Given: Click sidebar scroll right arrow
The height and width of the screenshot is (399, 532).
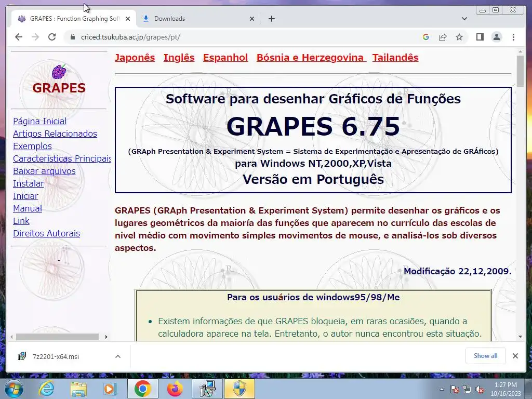Looking at the screenshot, I should 106,337.
